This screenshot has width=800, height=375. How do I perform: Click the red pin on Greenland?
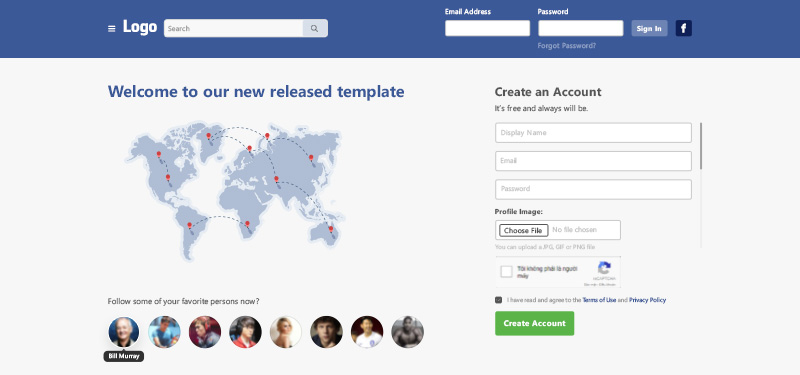tap(208, 136)
